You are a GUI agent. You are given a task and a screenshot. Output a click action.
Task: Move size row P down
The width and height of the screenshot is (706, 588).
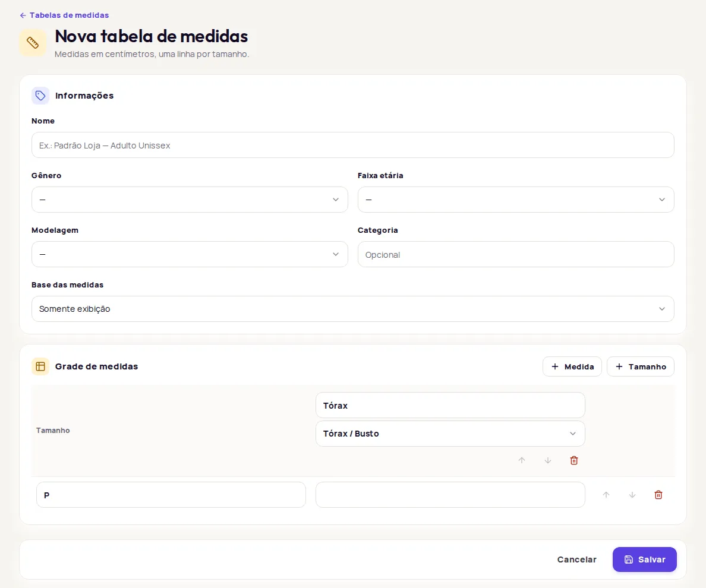pos(632,495)
